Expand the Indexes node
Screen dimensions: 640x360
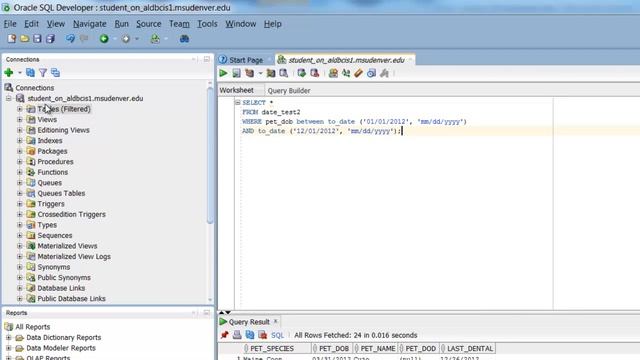tap(20, 140)
